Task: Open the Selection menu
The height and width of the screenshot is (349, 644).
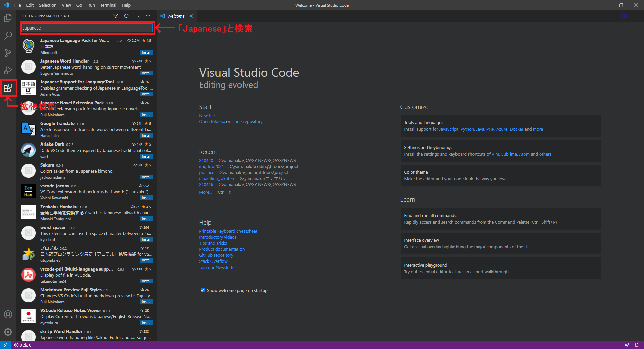Action: coord(48,5)
